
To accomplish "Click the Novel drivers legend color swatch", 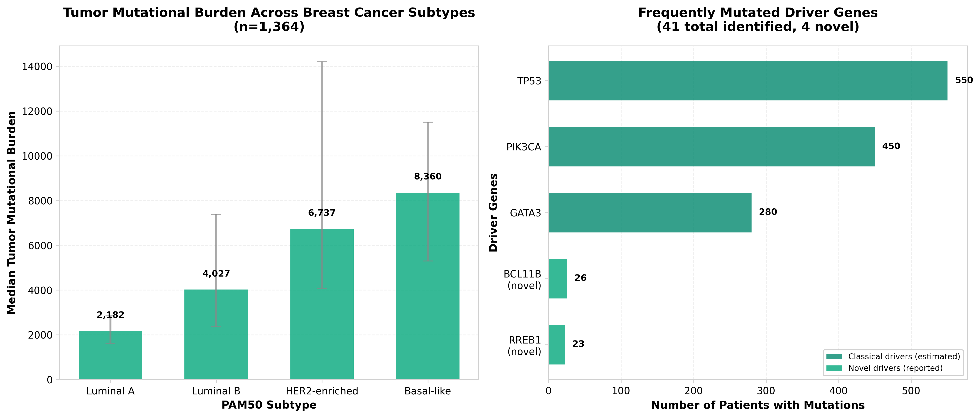I will [834, 368].
